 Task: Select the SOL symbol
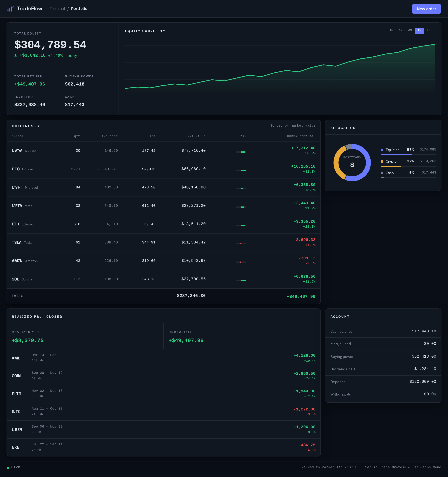coord(15,279)
